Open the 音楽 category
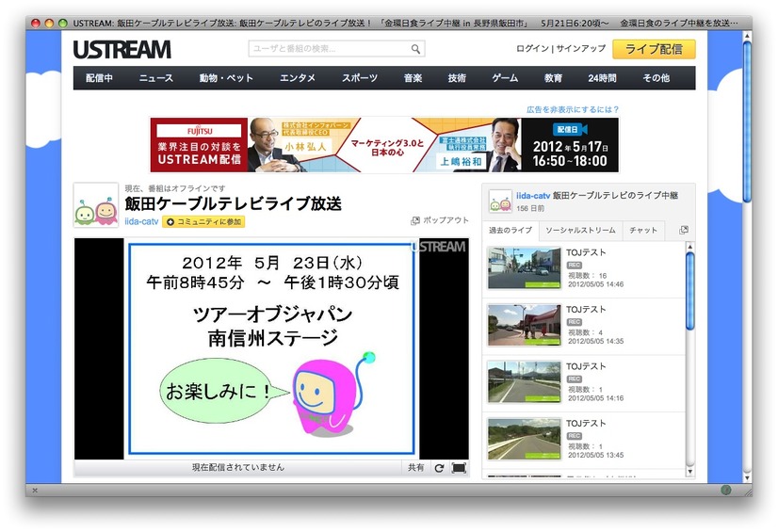The width and height of the screenshot is (778, 532). 413,78
